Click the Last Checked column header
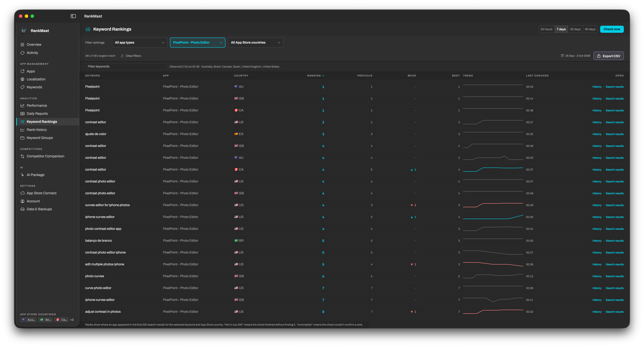Viewport: 644px width, 347px height. coord(537,76)
